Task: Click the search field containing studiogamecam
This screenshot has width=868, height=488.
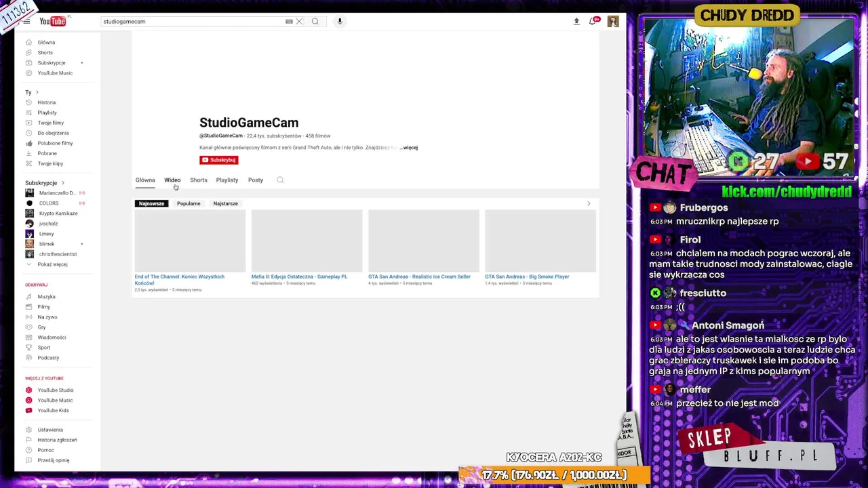Action: click(x=193, y=22)
